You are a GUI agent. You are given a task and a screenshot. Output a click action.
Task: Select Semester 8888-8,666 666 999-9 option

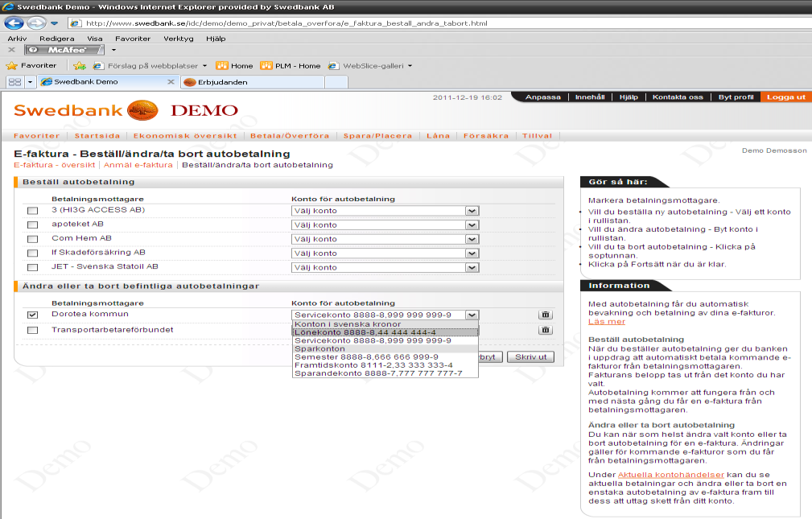(x=385, y=357)
